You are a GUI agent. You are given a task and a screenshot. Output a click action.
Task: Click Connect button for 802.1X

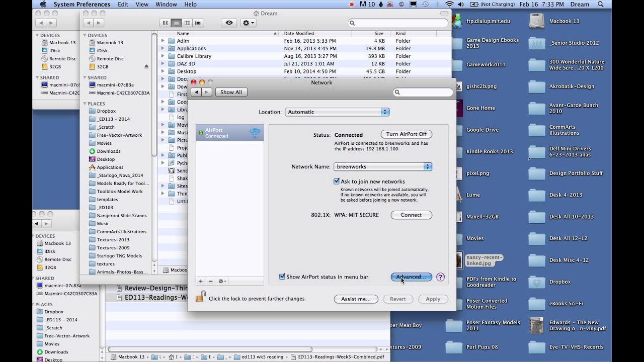[x=411, y=215]
